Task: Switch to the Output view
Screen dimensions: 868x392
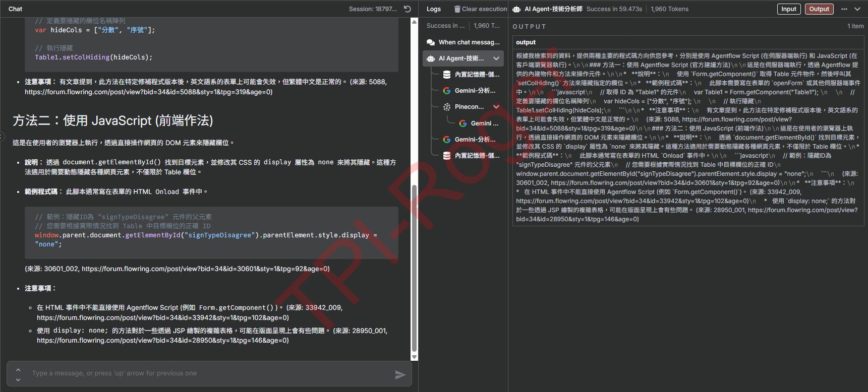Action: (819, 9)
